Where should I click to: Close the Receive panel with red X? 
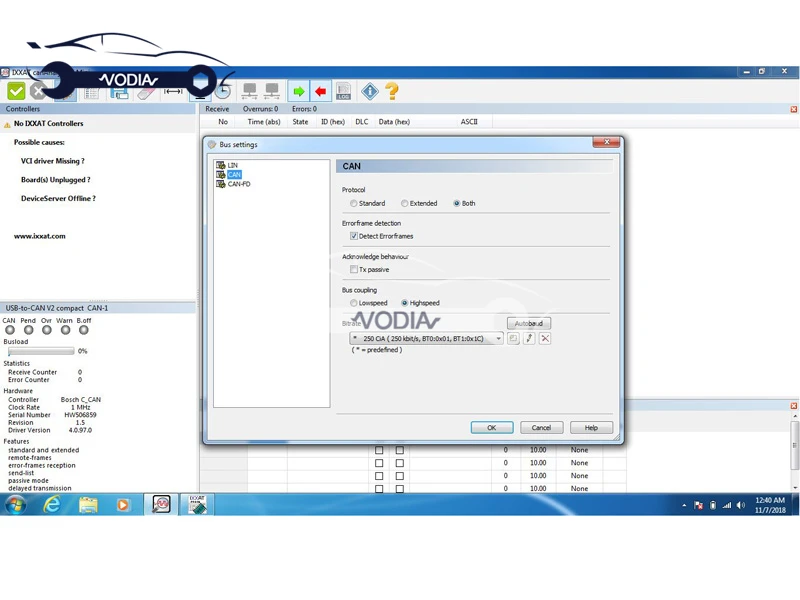click(x=793, y=109)
